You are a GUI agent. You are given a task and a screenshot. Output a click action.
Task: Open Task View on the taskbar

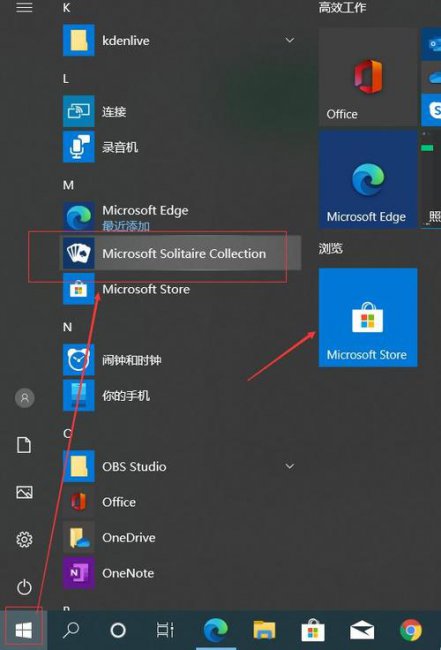165,630
